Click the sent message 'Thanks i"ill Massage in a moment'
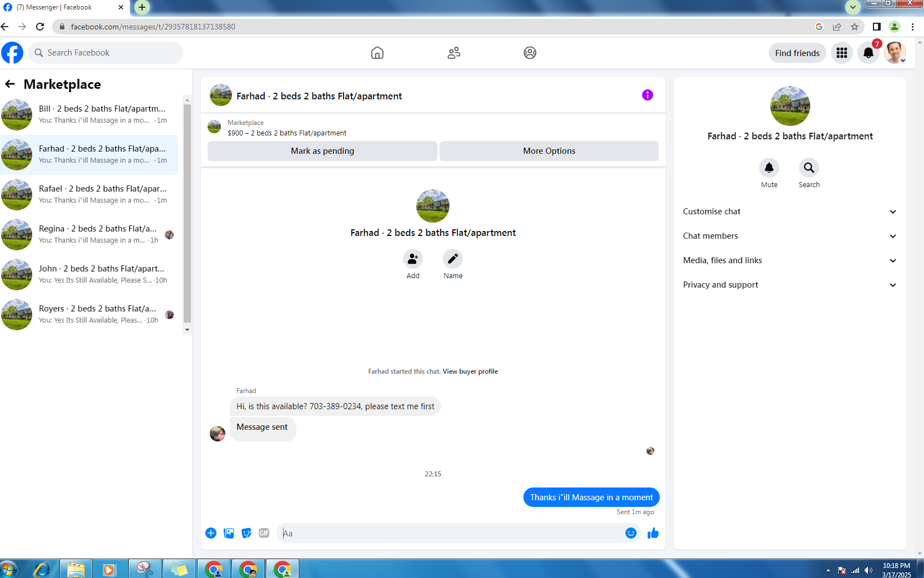Screen dimensions: 924x578 click(x=592, y=497)
